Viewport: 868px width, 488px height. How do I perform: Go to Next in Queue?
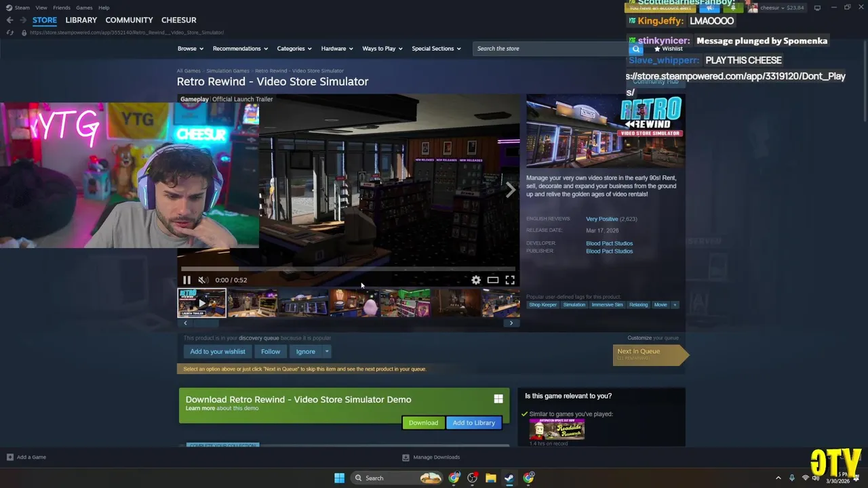[x=650, y=354]
